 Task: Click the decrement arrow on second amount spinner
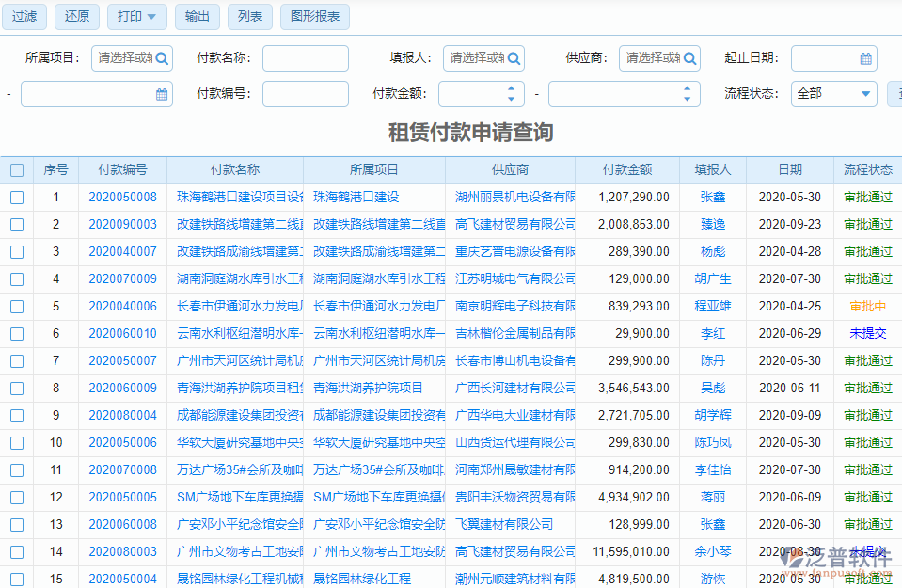point(686,98)
